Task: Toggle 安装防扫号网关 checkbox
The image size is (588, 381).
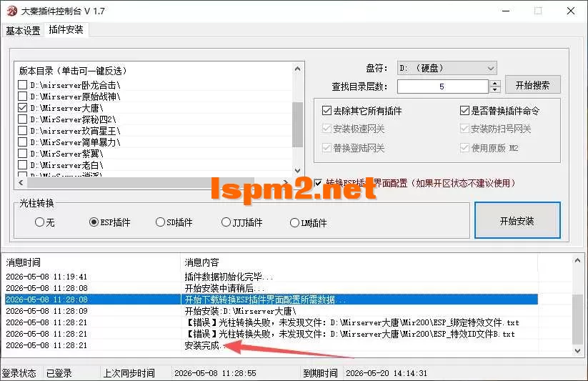Action: pyautogui.click(x=464, y=129)
